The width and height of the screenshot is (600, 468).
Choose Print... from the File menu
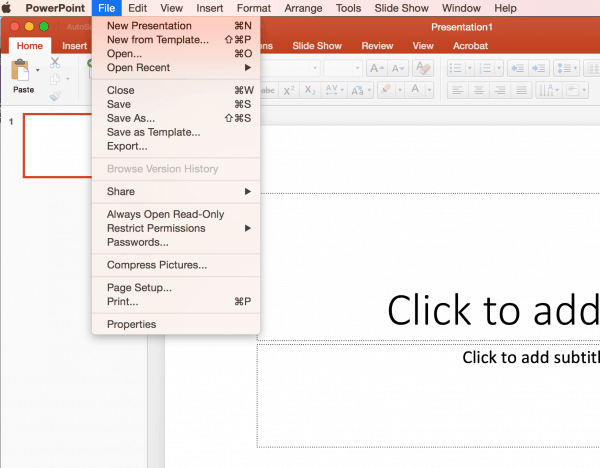click(x=176, y=302)
